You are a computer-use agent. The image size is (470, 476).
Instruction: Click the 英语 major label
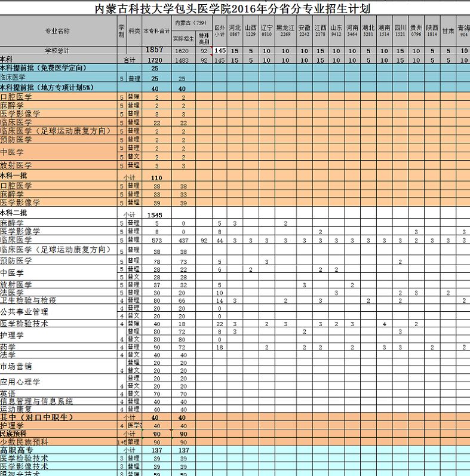click(x=8, y=394)
